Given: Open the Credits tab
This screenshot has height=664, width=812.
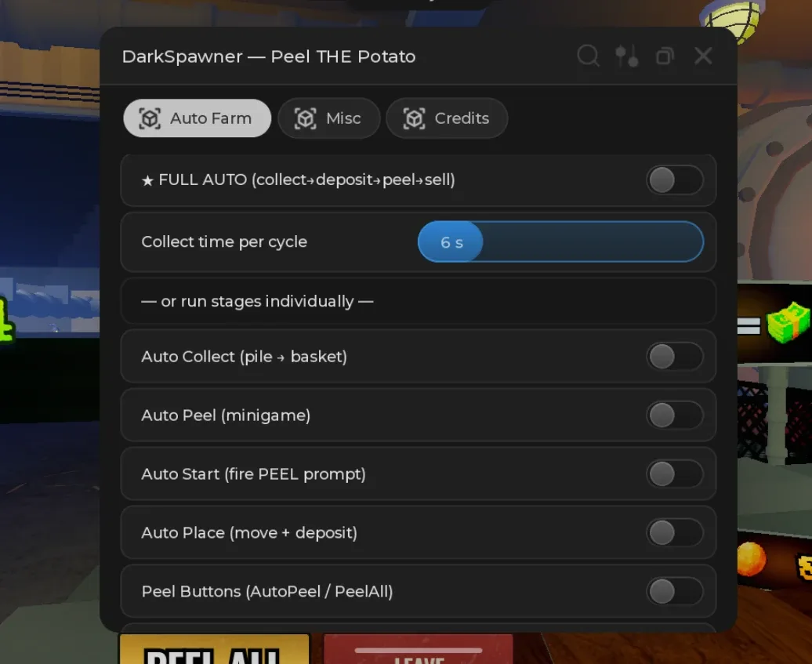Looking at the screenshot, I should point(447,118).
